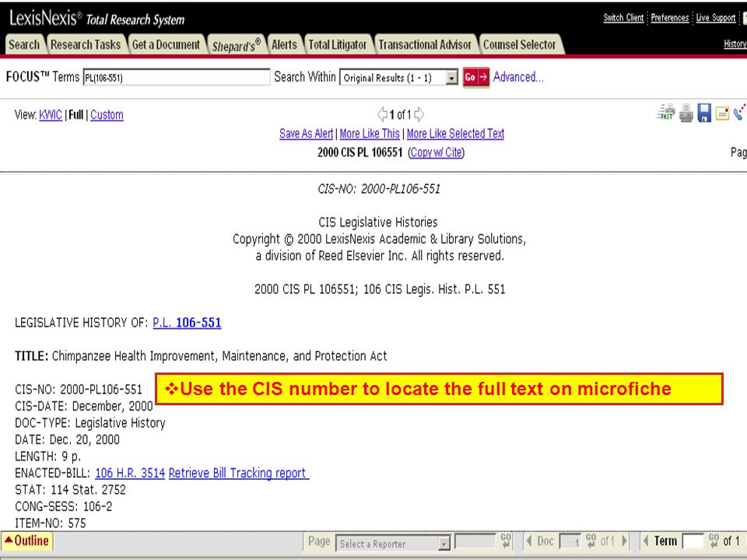
Task: Click the 'ITEM-NO: 575' line
Action: tap(51, 523)
